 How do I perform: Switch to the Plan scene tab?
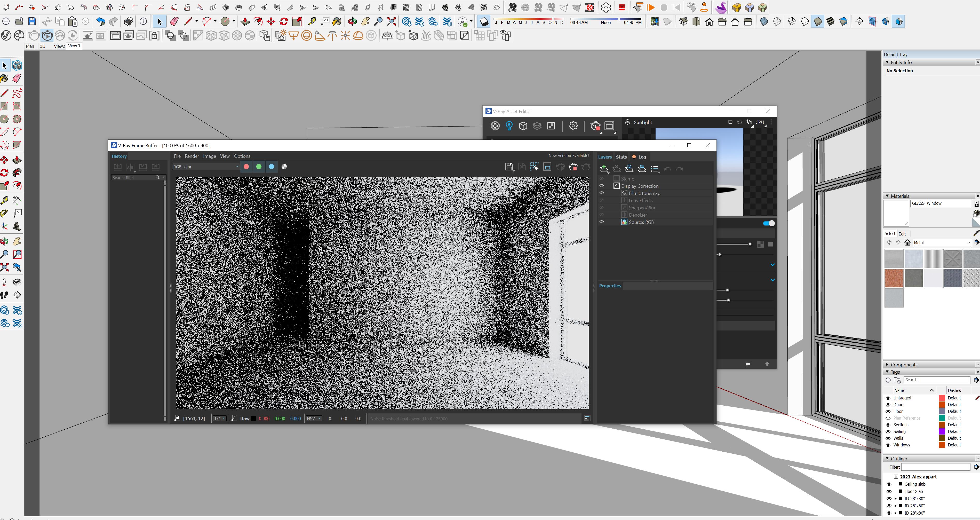30,46
